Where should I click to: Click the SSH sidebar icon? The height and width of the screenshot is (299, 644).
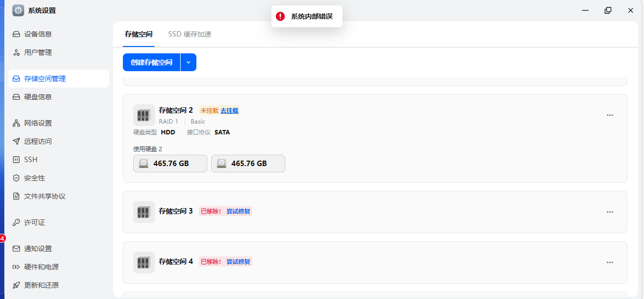(16, 160)
